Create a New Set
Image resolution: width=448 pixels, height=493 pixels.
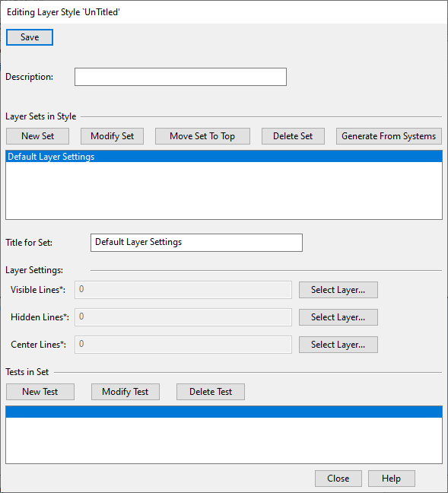point(37,136)
